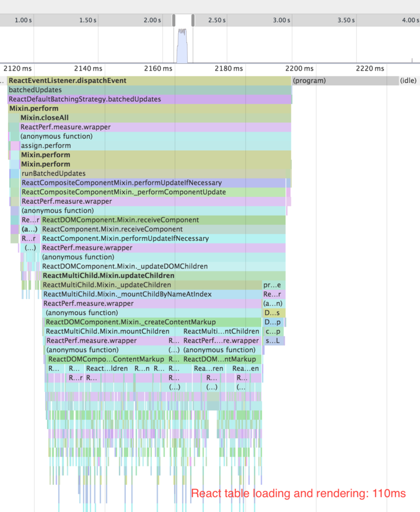Select the React…ldren flame bar
Viewport: 420px width, 512px height.
click(109, 369)
